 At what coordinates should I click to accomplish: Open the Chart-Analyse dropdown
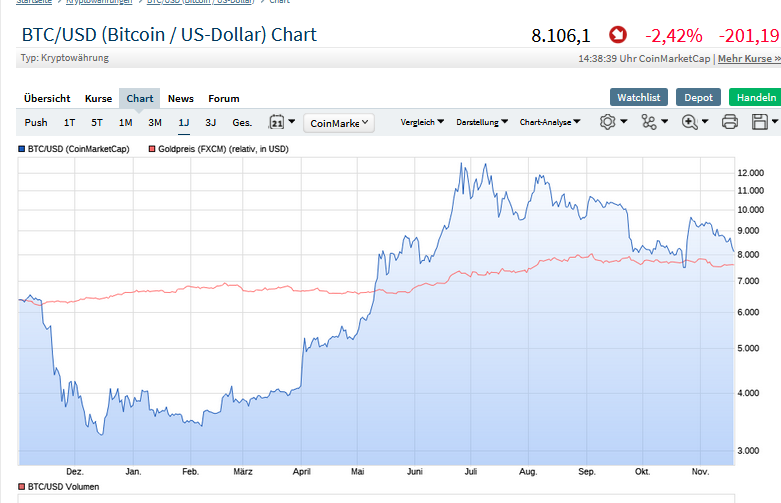549,122
